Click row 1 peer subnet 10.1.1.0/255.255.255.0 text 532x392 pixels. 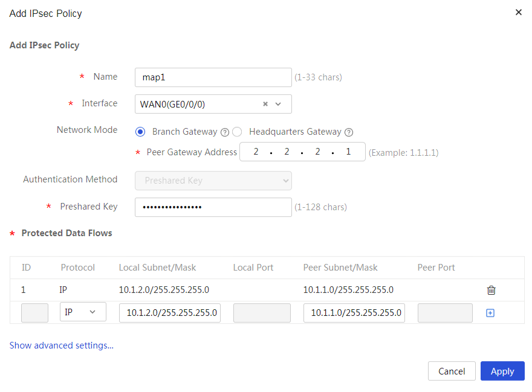coord(348,290)
